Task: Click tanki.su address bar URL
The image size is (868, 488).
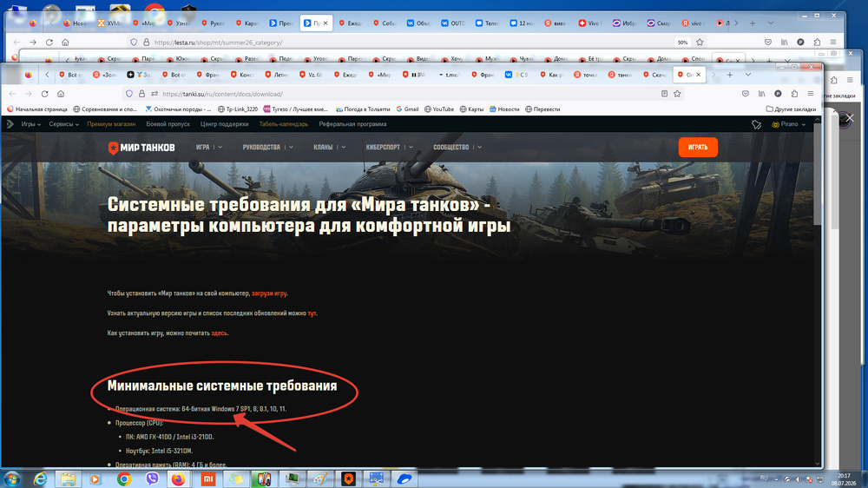Action: [x=222, y=94]
